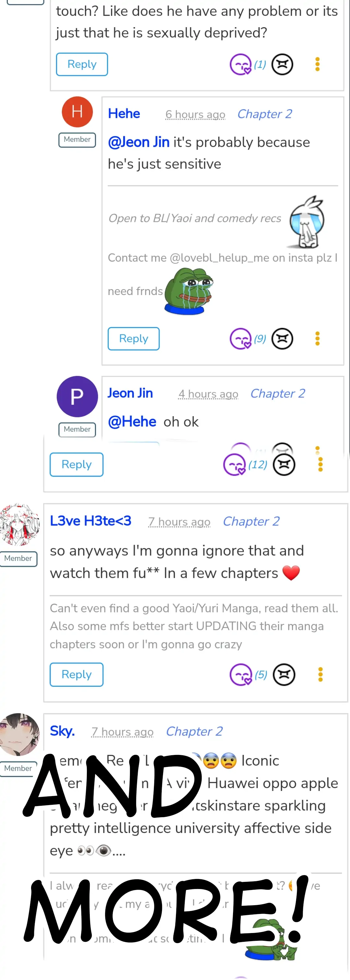Screen dimensions: 350x980
Task: Tap the @Jeon Jin mention in Hehe's comment
Action: 139,142
